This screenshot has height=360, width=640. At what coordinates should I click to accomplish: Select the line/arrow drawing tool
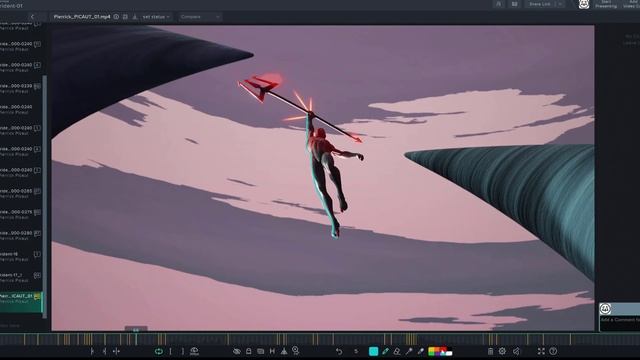pos(409,351)
